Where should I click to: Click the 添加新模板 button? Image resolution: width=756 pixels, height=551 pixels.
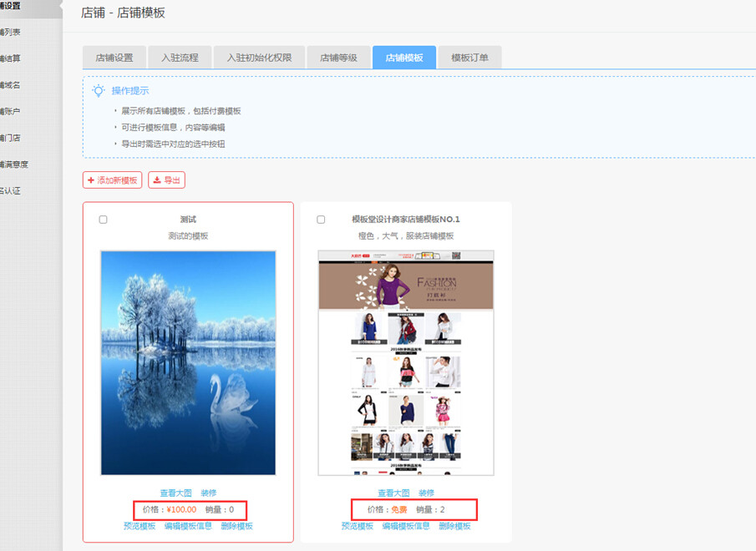tap(112, 180)
